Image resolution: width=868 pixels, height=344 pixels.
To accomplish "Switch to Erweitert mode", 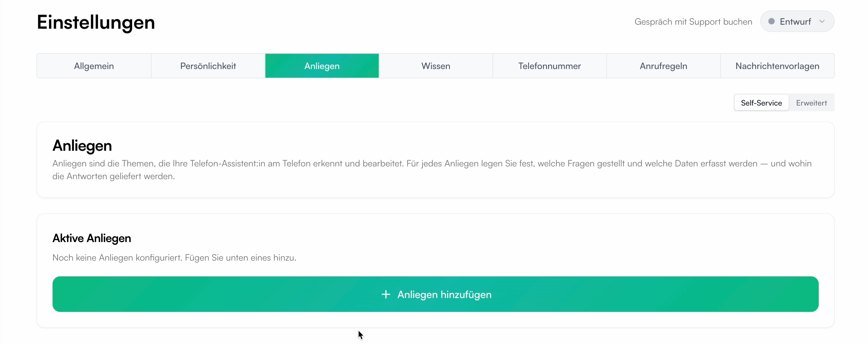I will pyautogui.click(x=812, y=103).
